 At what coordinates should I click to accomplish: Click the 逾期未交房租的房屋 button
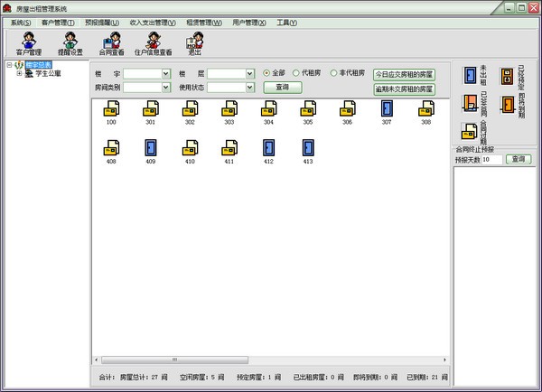404,89
